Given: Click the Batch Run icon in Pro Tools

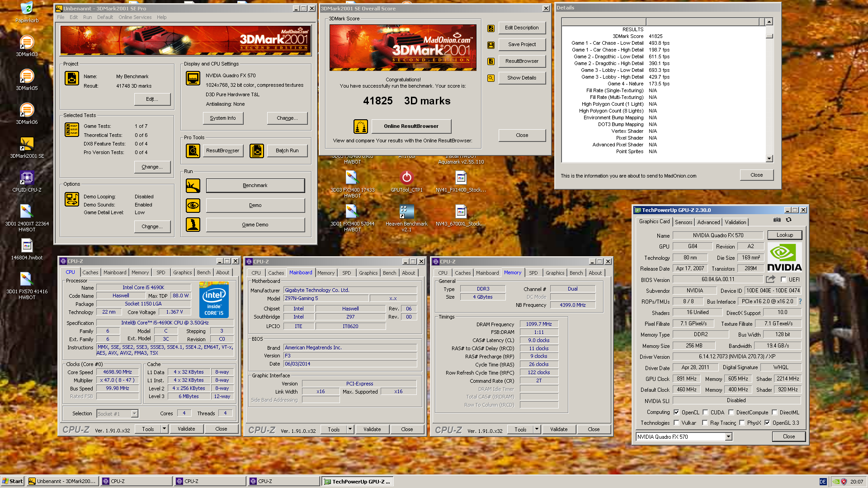Looking at the screenshot, I should pos(256,151).
